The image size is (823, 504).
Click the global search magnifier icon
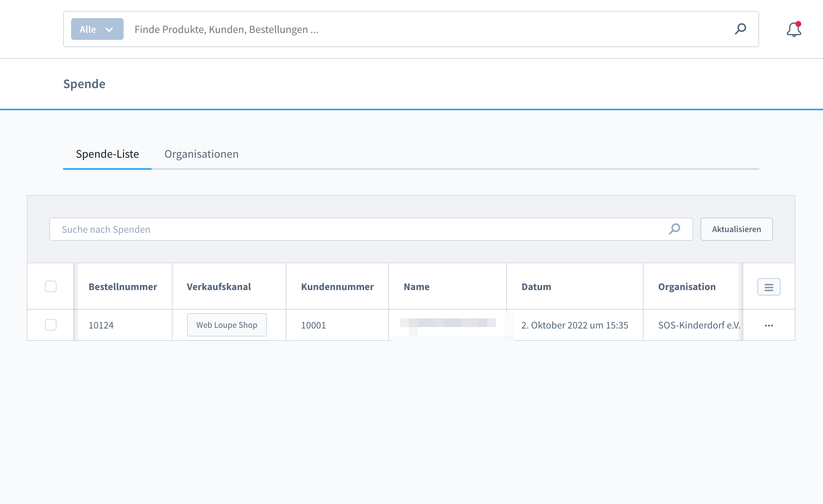click(740, 29)
